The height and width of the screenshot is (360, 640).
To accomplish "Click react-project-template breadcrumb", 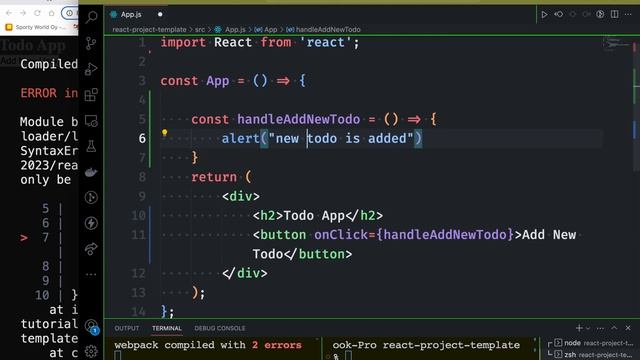I will tap(149, 29).
